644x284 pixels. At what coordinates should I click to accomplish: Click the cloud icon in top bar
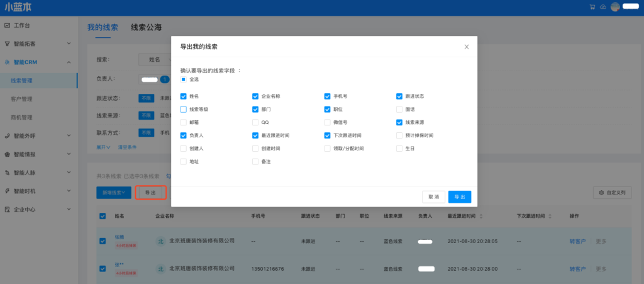(602, 7)
